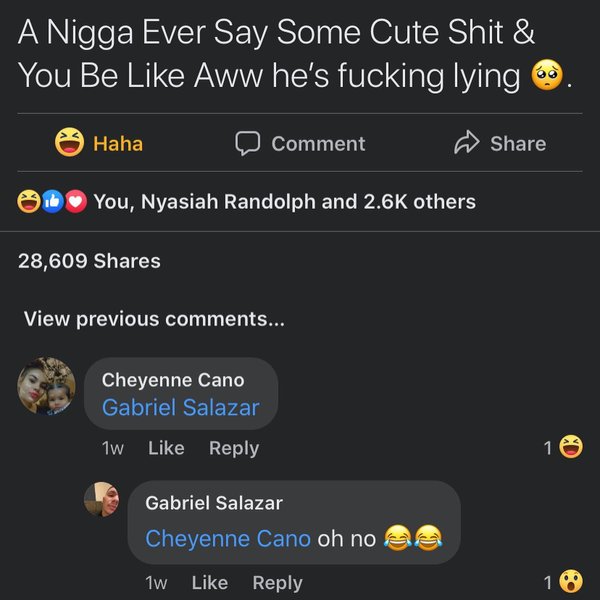
Task: Expand View previous comments
Action: click(x=154, y=320)
